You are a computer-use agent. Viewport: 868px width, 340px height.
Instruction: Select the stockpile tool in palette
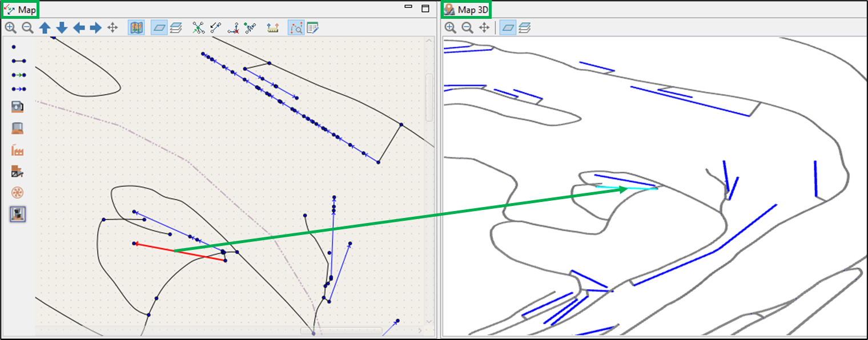(18, 128)
